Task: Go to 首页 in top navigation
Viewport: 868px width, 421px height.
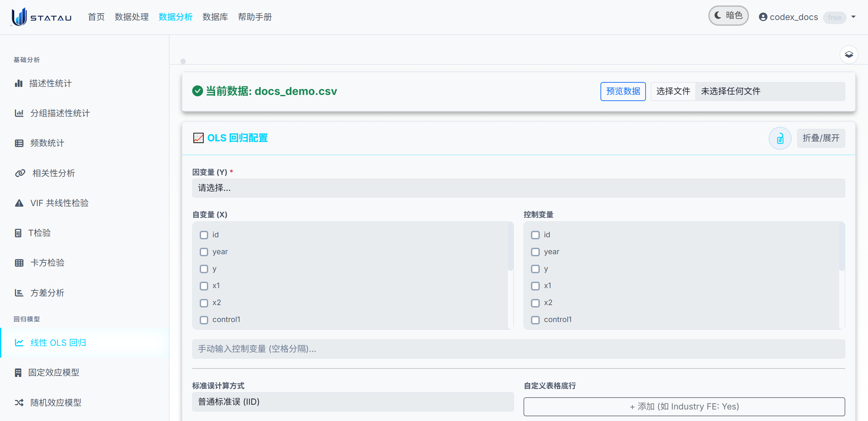Action: 96,17
